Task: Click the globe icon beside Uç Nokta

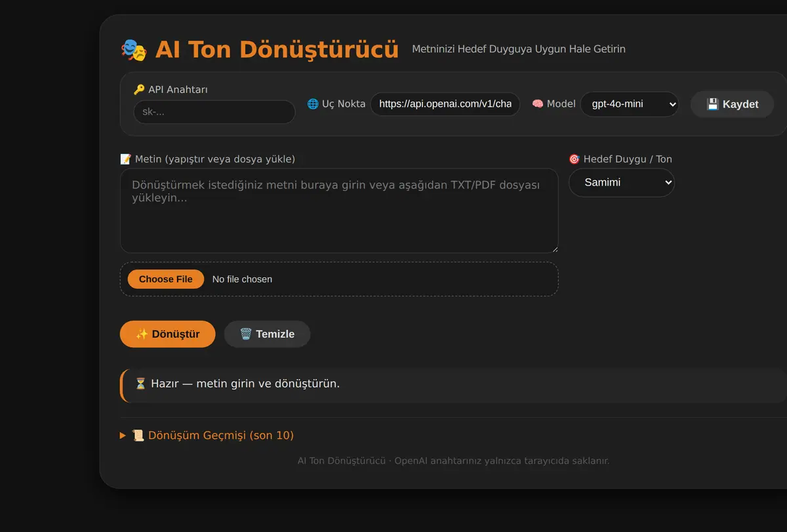Action: [313, 104]
